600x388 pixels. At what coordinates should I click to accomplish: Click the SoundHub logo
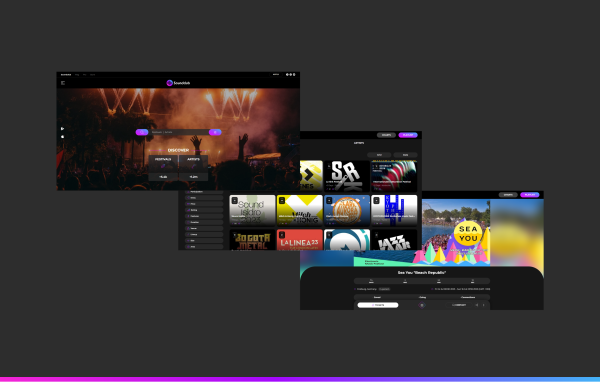[x=178, y=83]
